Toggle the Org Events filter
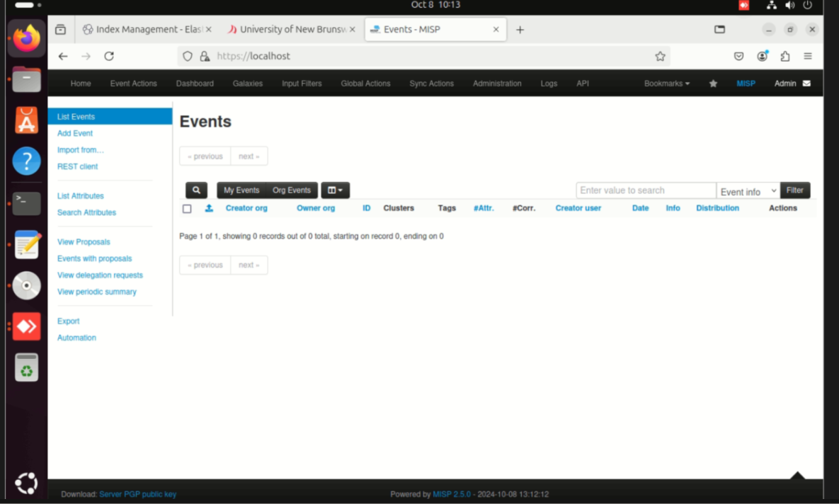 tap(292, 190)
